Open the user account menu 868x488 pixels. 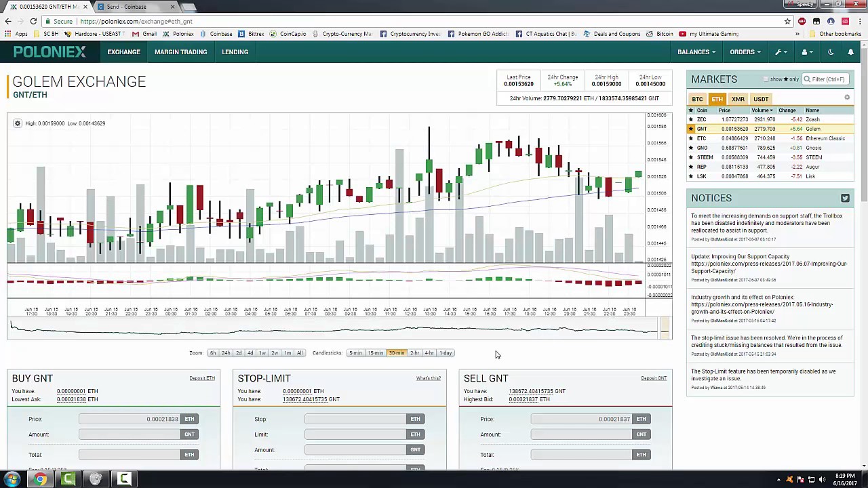[x=806, y=52]
